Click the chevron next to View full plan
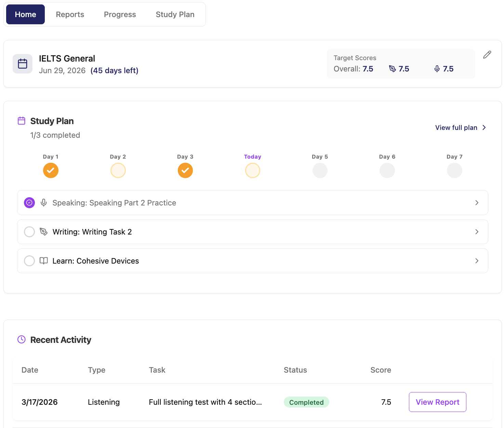504x428 pixels. pyautogui.click(x=484, y=128)
